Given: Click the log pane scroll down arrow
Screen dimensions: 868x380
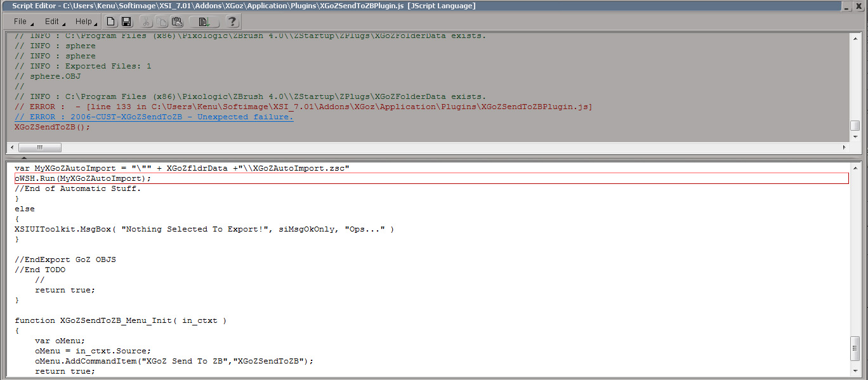Looking at the screenshot, I should coord(855,136).
